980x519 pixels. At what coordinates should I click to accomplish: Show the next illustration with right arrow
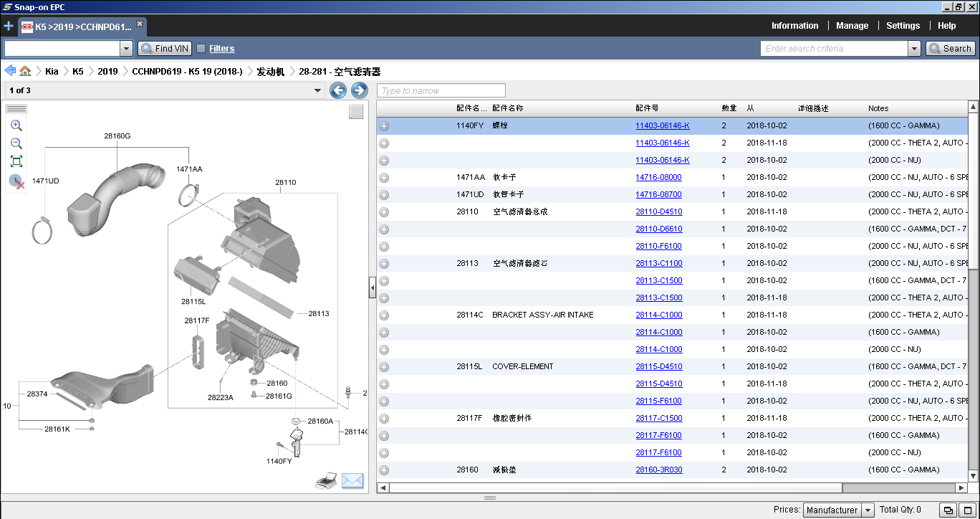click(x=360, y=90)
